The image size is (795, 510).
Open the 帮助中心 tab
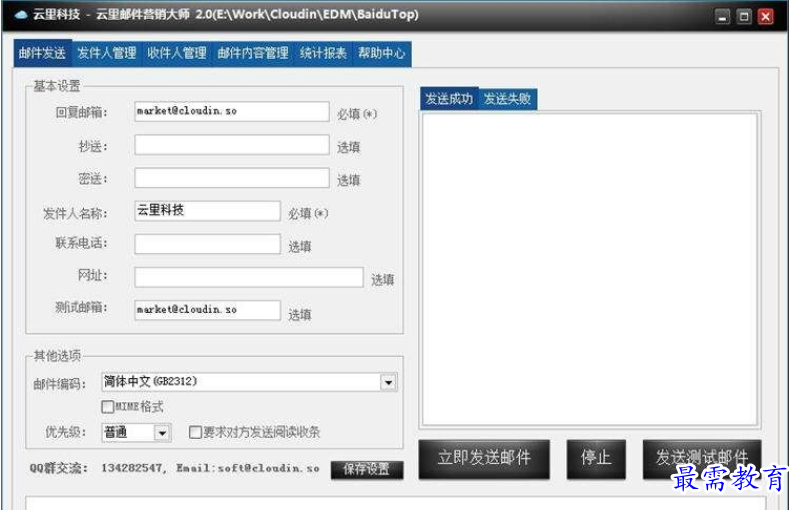point(381,53)
